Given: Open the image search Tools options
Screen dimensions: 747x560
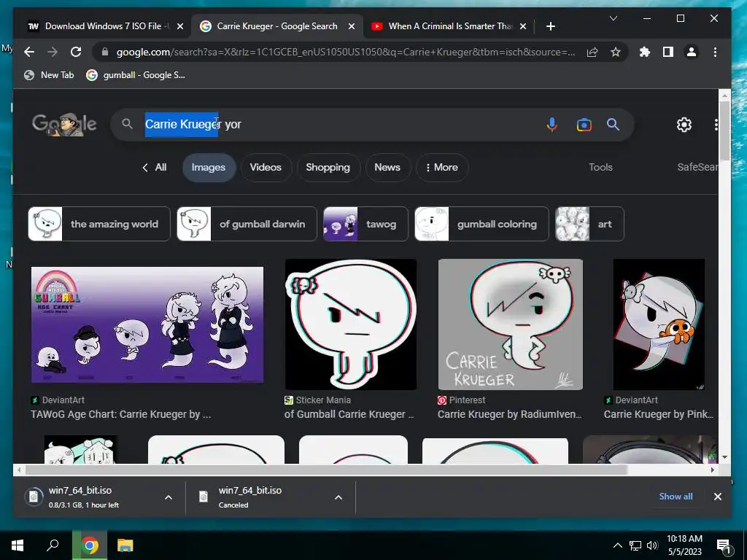Looking at the screenshot, I should [600, 167].
